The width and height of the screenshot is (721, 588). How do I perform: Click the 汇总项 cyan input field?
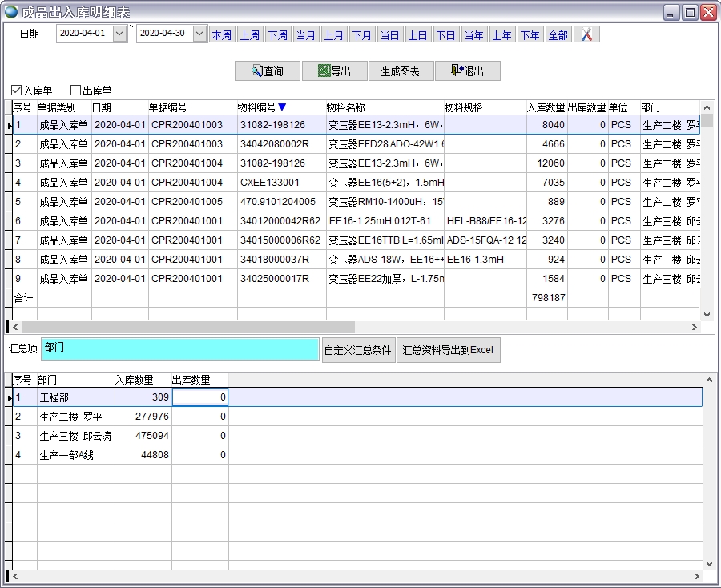[x=180, y=350]
